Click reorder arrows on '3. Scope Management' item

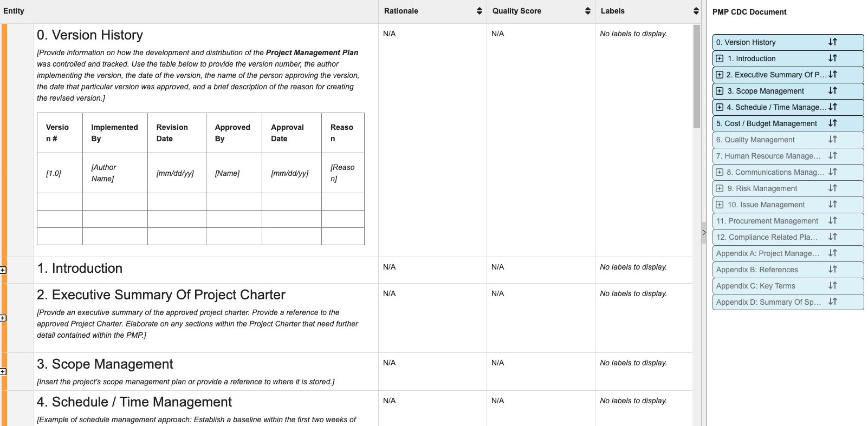coord(833,91)
